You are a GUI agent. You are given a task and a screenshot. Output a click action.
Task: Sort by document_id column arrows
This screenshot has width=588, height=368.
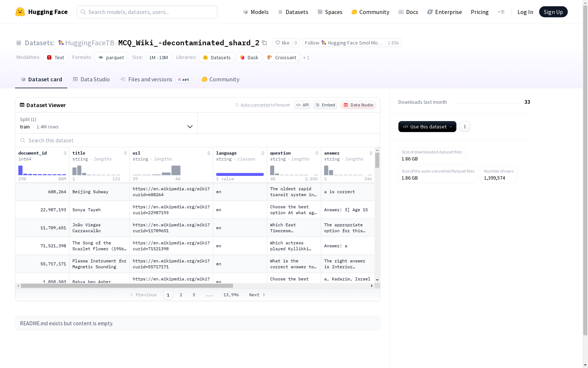(65, 153)
